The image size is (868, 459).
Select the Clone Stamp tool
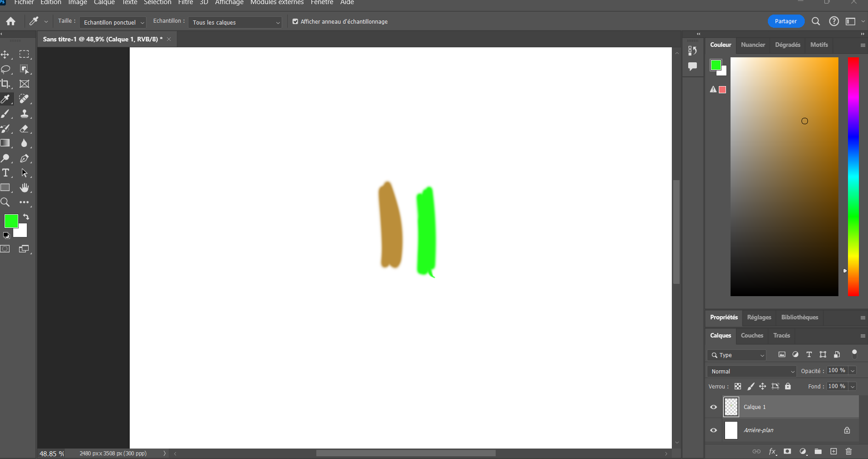(25, 114)
